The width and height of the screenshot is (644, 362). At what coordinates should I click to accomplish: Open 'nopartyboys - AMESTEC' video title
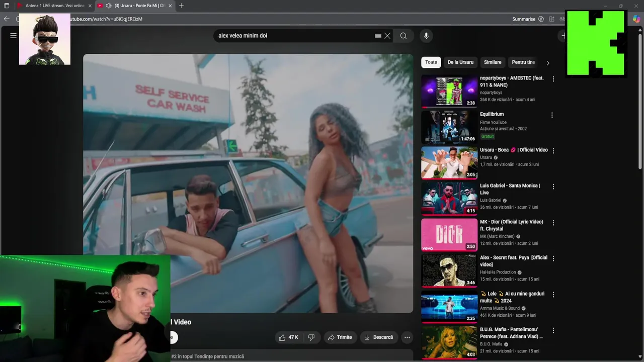coord(512,82)
